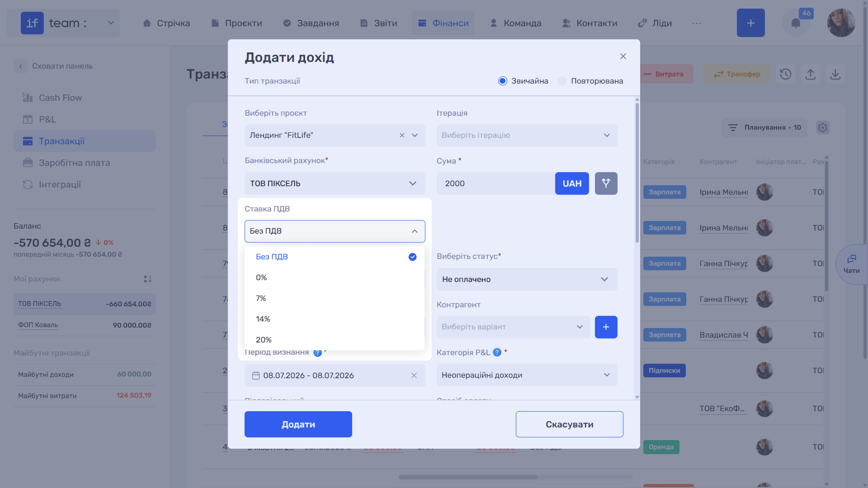Open Транзакції in the sidebar
The image size is (868, 488).
tap(85, 141)
